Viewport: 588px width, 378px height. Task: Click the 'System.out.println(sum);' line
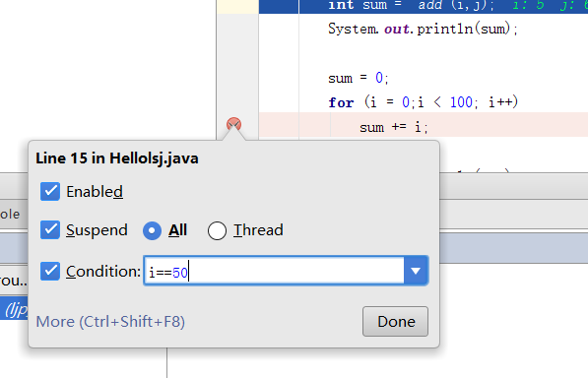423,29
